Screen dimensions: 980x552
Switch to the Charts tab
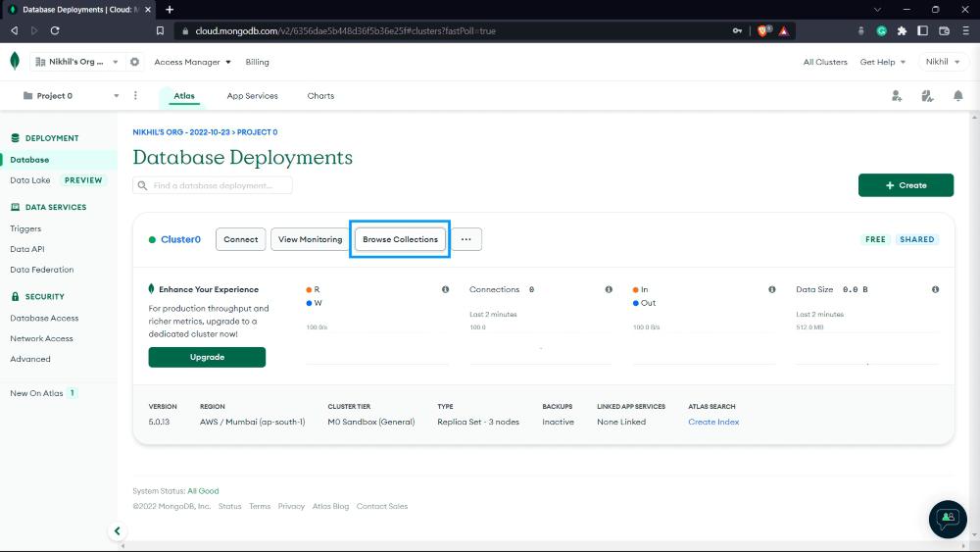(320, 96)
